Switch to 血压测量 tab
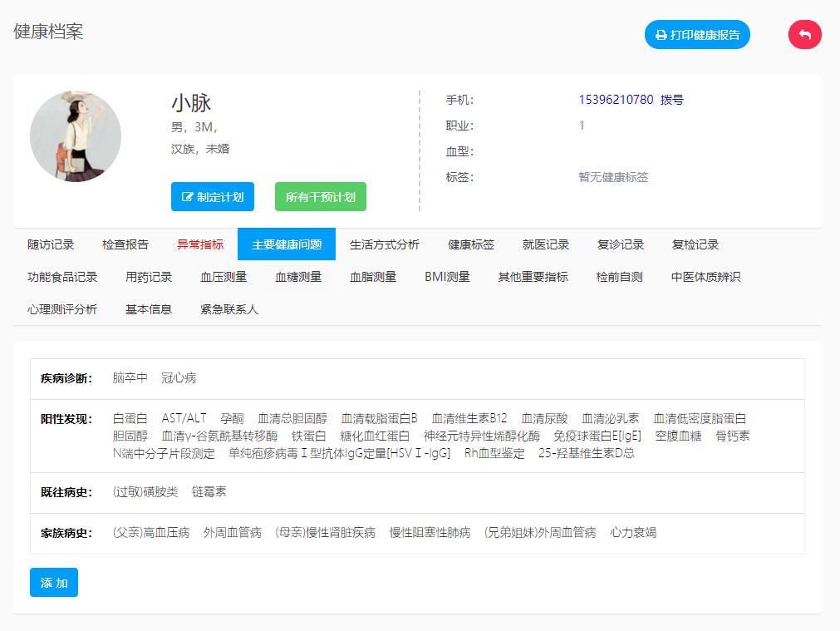The height and width of the screenshot is (631, 840). pyautogui.click(x=224, y=277)
